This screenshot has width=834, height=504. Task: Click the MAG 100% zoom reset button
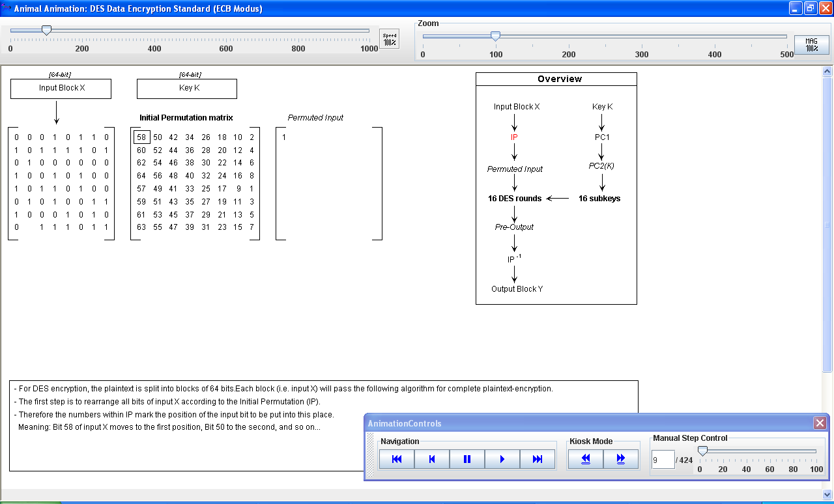[811, 44]
